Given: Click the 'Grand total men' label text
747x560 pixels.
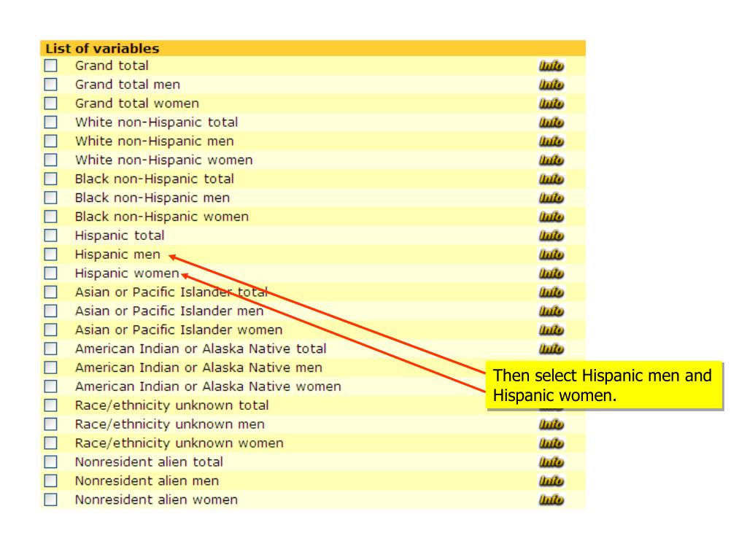Looking at the screenshot, I should point(127,85).
